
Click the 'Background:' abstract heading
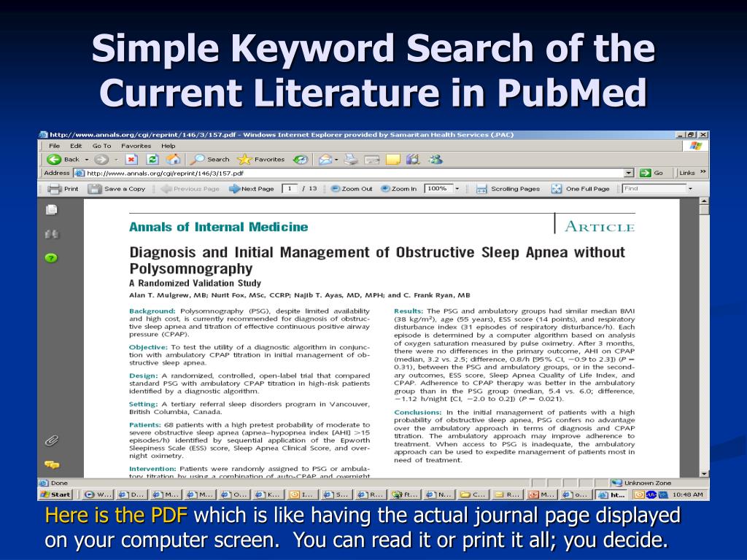152,311
